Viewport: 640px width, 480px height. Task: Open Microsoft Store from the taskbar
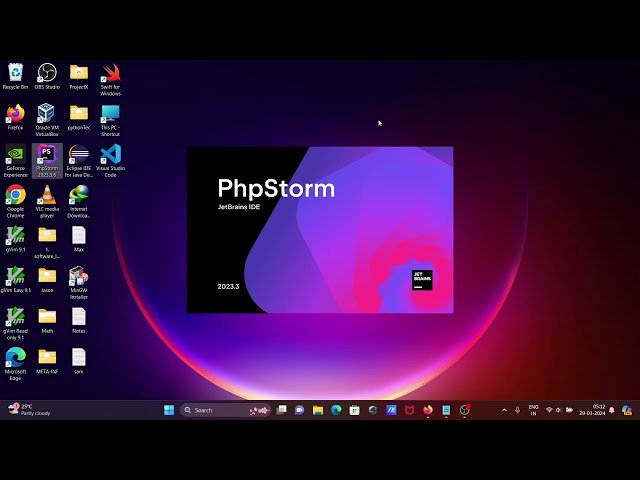(354, 410)
